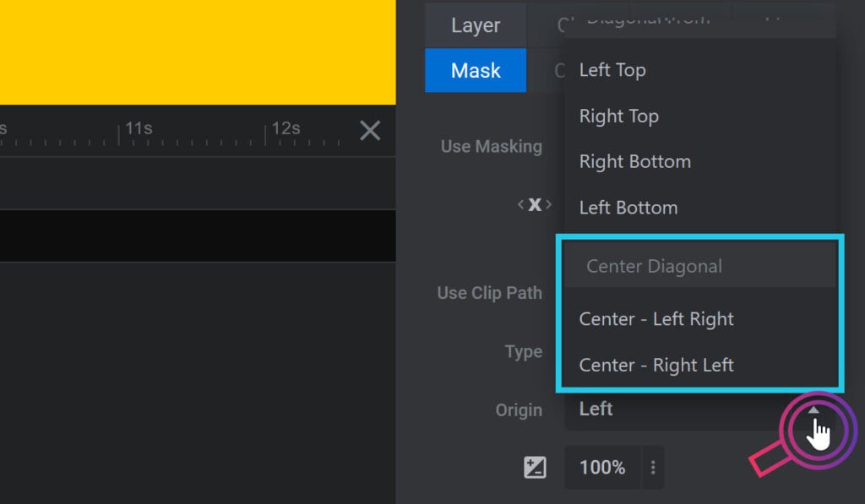865x504 pixels.
Task: Click the 100% opacity value field
Action: coord(602,467)
